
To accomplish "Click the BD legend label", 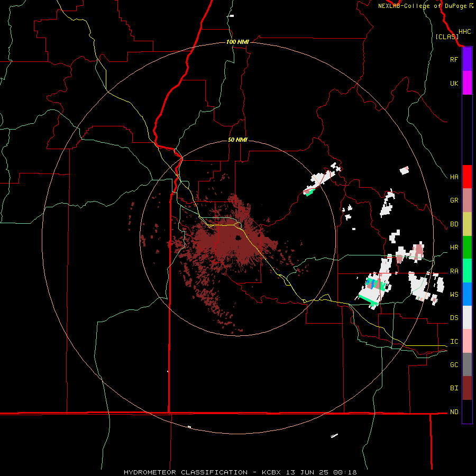I will coord(454,224).
